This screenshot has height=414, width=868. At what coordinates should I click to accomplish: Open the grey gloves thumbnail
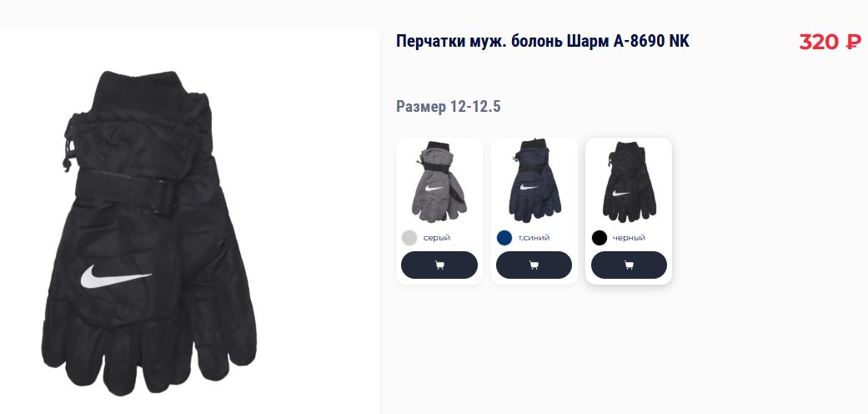click(x=439, y=182)
